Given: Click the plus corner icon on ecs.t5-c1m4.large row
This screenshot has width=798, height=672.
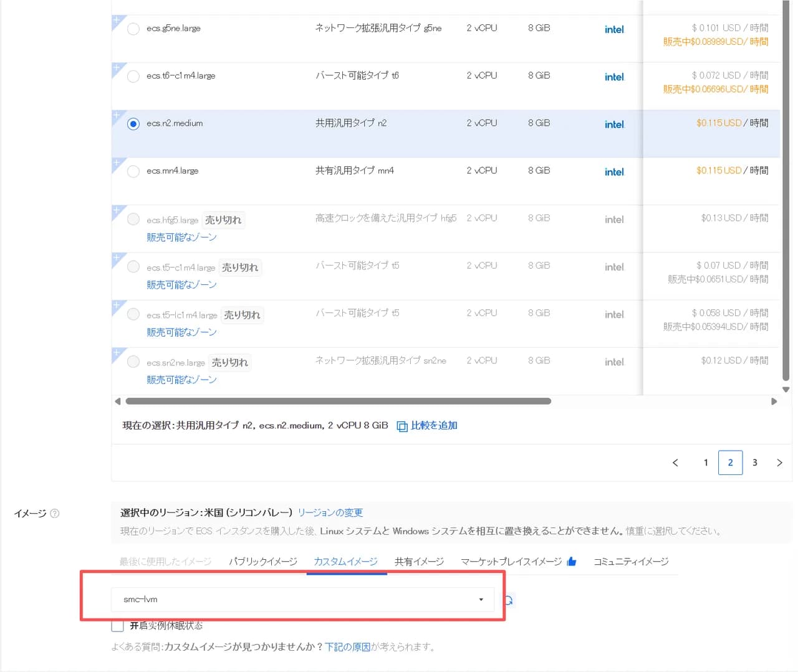Looking at the screenshot, I should (117, 258).
